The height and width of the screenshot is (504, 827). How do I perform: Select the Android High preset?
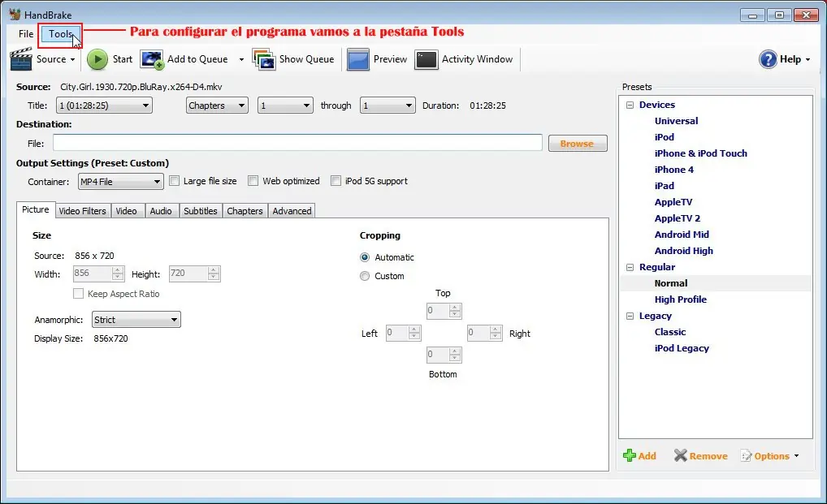[x=683, y=251]
